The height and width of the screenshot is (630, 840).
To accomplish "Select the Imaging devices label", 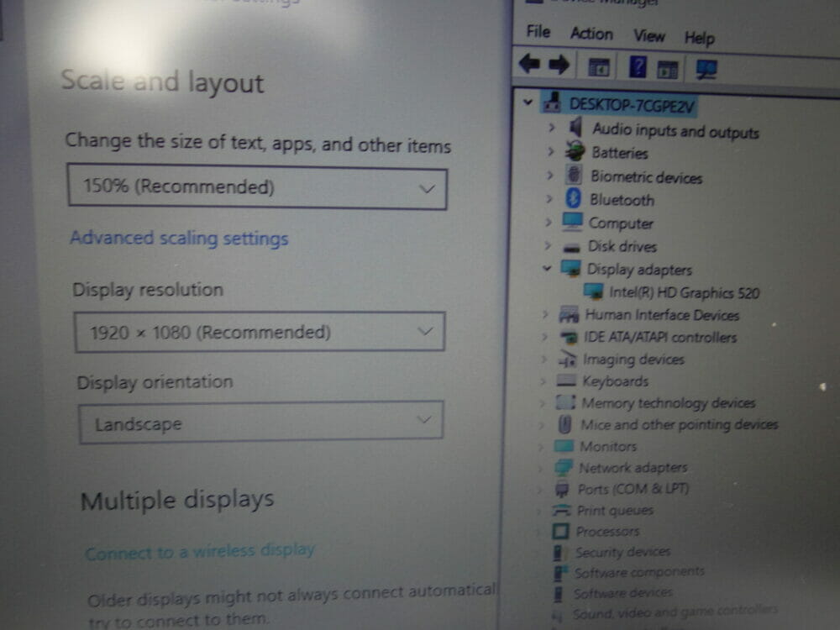I will tap(633, 359).
